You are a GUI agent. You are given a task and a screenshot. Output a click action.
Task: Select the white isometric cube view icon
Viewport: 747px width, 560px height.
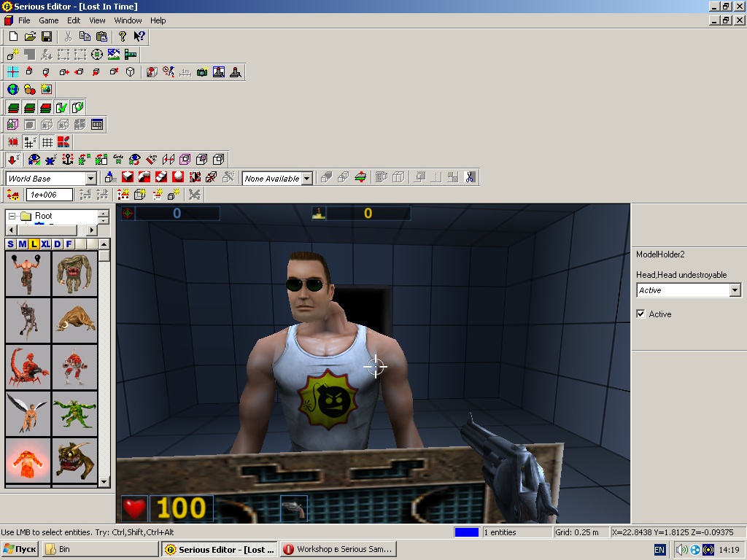point(130,72)
